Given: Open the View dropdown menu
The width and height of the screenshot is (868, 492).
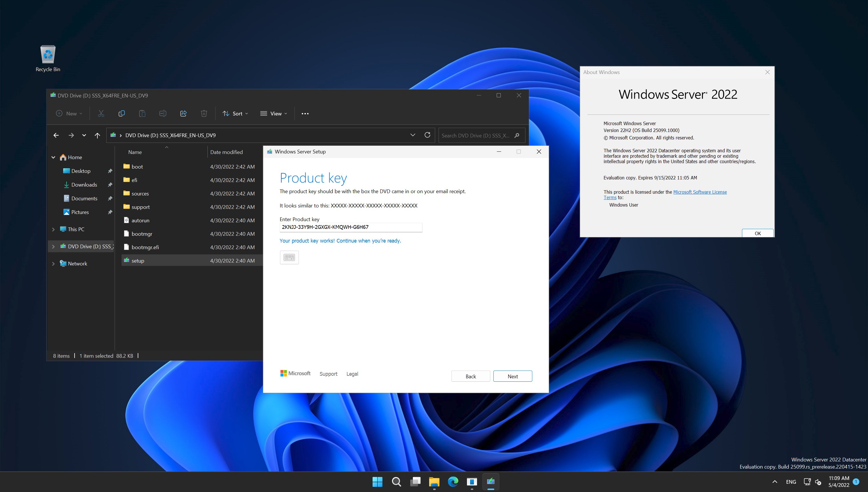Looking at the screenshot, I should (x=274, y=113).
